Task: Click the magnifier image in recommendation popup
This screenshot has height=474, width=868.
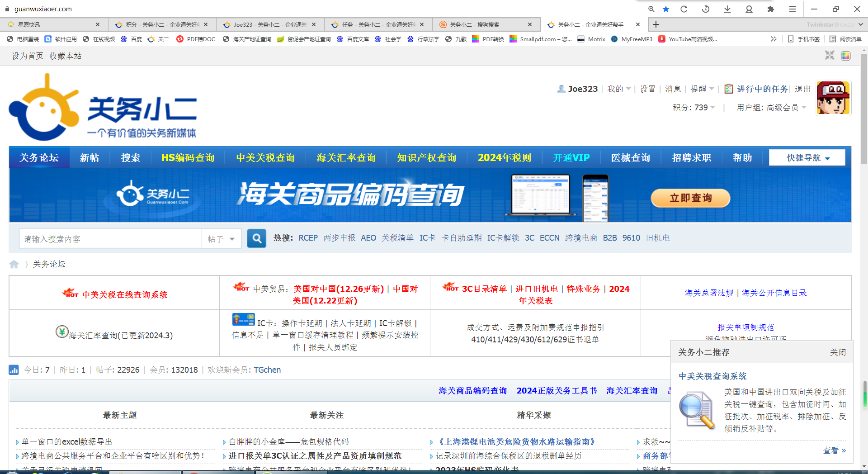Action: [x=697, y=411]
